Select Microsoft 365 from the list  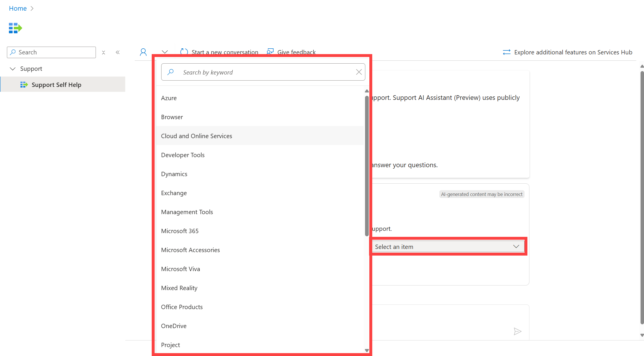point(180,231)
